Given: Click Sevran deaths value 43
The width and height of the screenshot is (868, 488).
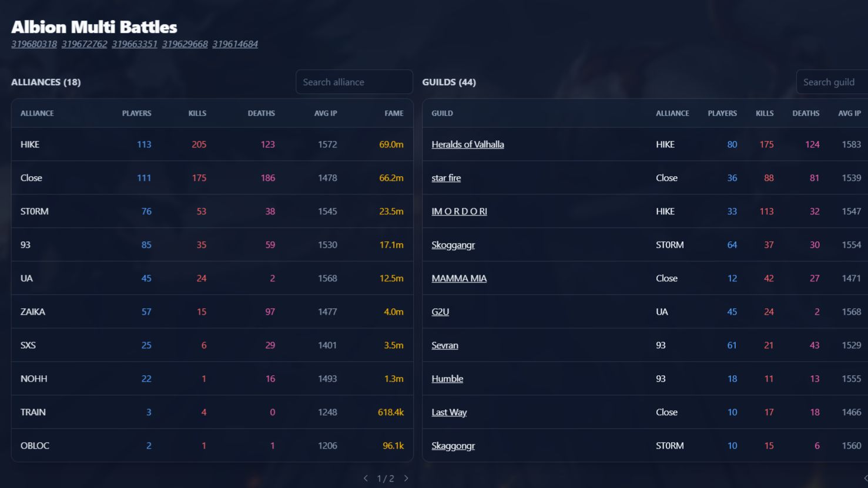Looking at the screenshot, I should click(x=815, y=345).
